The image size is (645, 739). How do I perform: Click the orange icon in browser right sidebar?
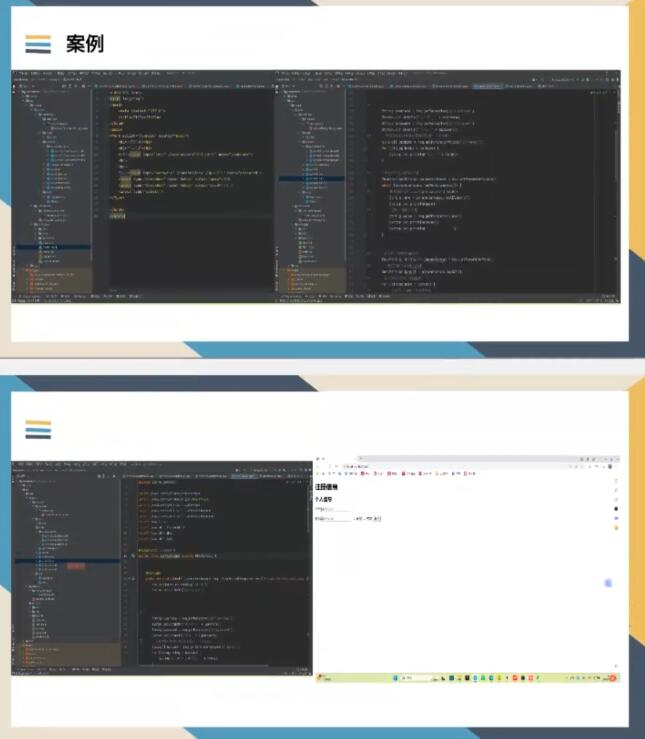point(616,527)
